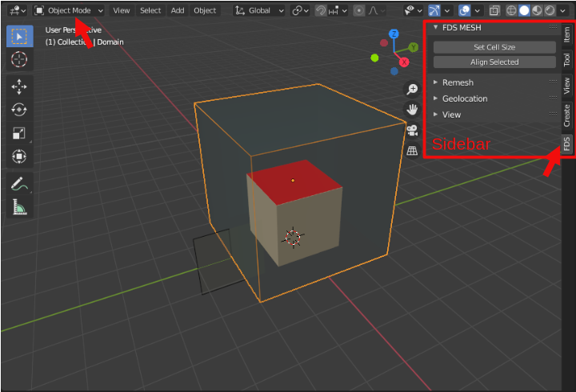Grab the FDS MESH panel drag handle
The height and width of the screenshot is (392, 576).
(553, 27)
